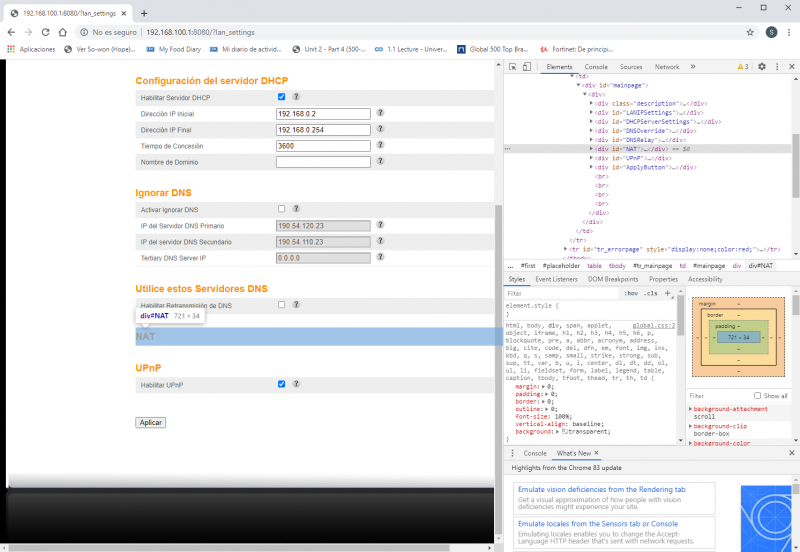Click the Tiempo de Concesión input field

(x=323, y=146)
